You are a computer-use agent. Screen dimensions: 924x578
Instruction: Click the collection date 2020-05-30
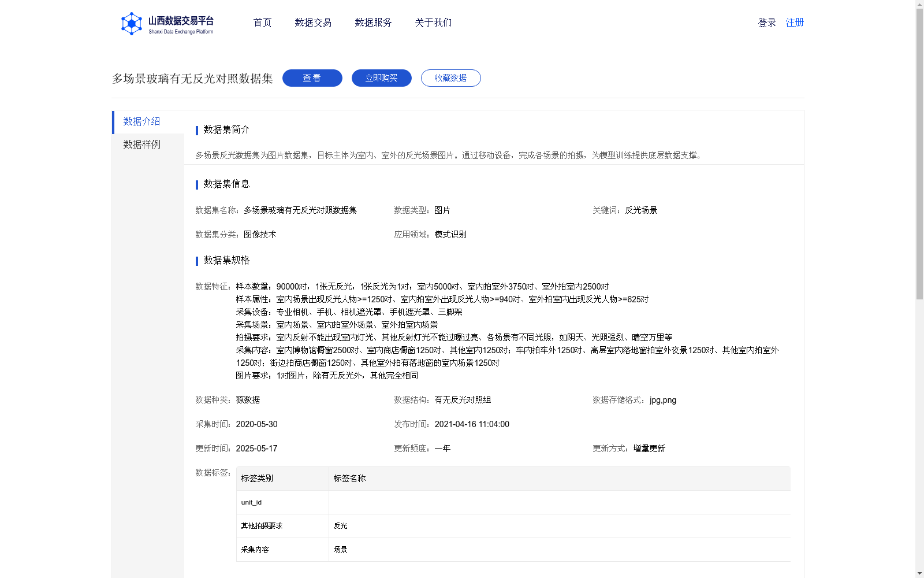[256, 424]
